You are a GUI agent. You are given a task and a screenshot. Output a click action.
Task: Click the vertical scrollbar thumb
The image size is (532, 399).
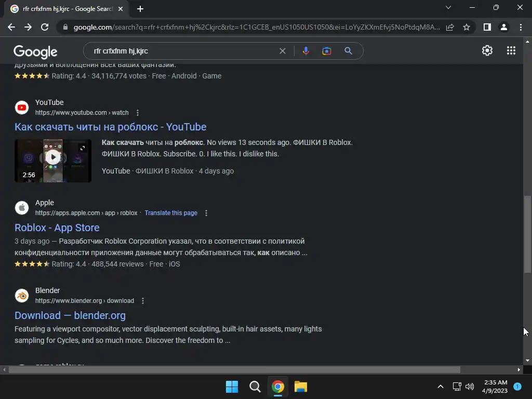coord(527,234)
